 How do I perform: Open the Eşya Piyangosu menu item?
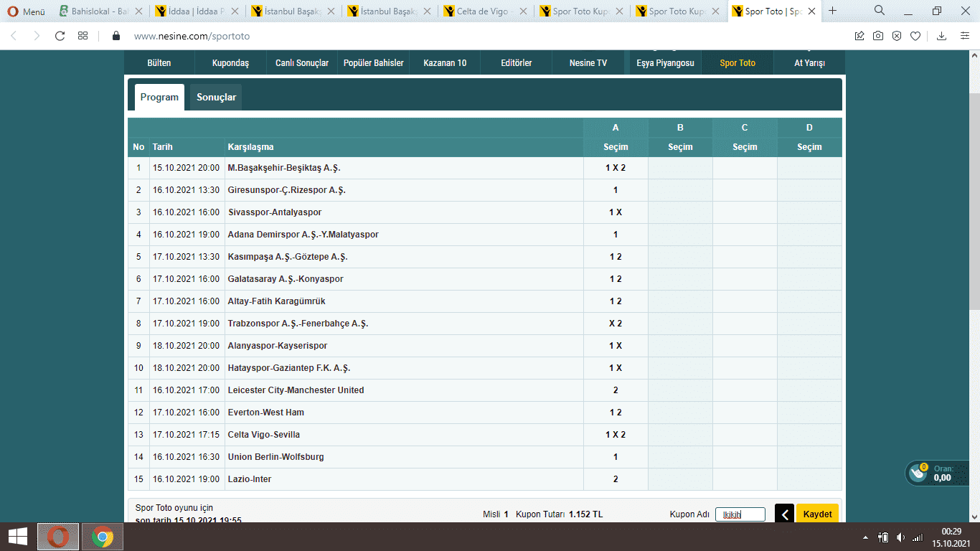click(666, 63)
